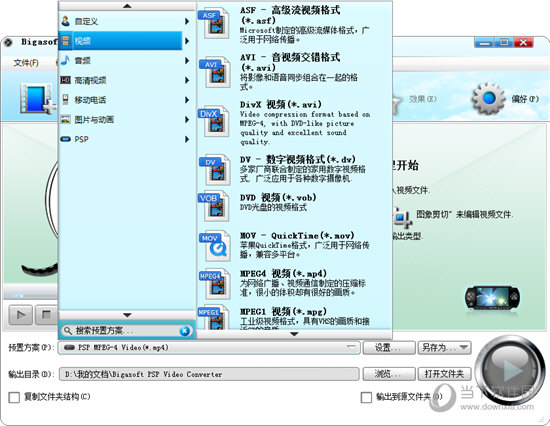Click the 音频 music note icon
The image size is (550, 426).
click(66, 60)
